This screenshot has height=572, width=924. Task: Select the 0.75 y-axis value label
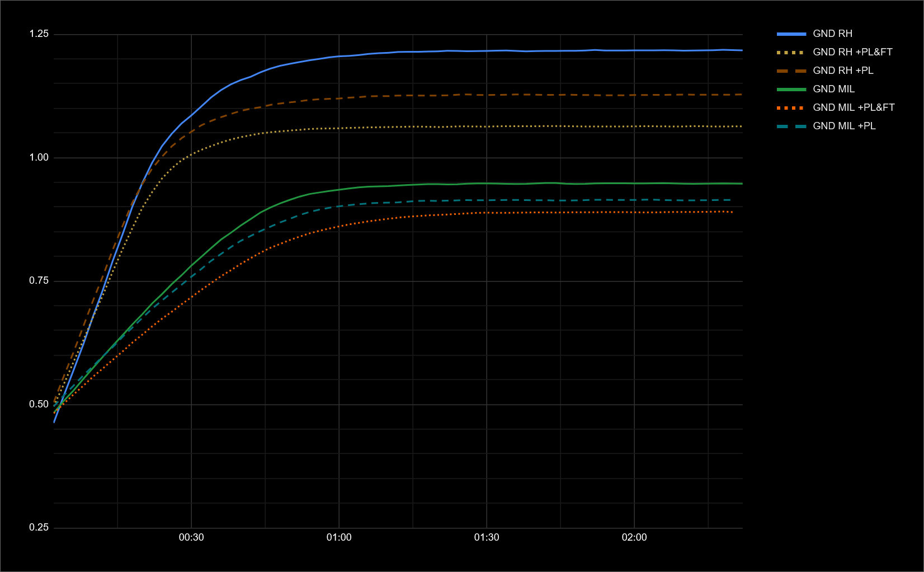pos(39,281)
